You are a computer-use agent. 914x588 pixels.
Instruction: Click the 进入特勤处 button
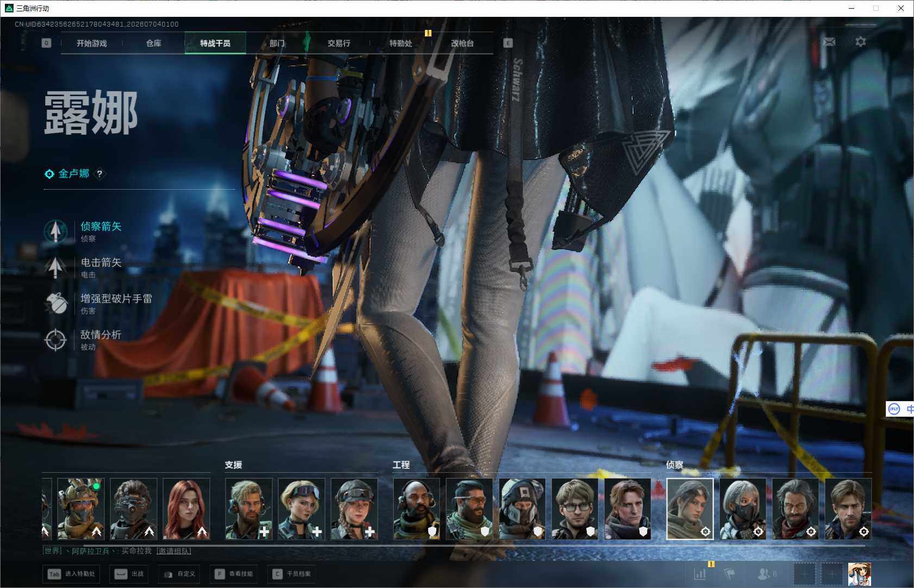click(x=71, y=574)
